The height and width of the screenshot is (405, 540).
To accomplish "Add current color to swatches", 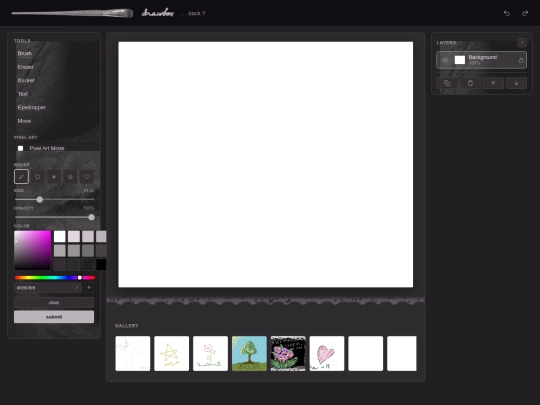I will click(89, 288).
